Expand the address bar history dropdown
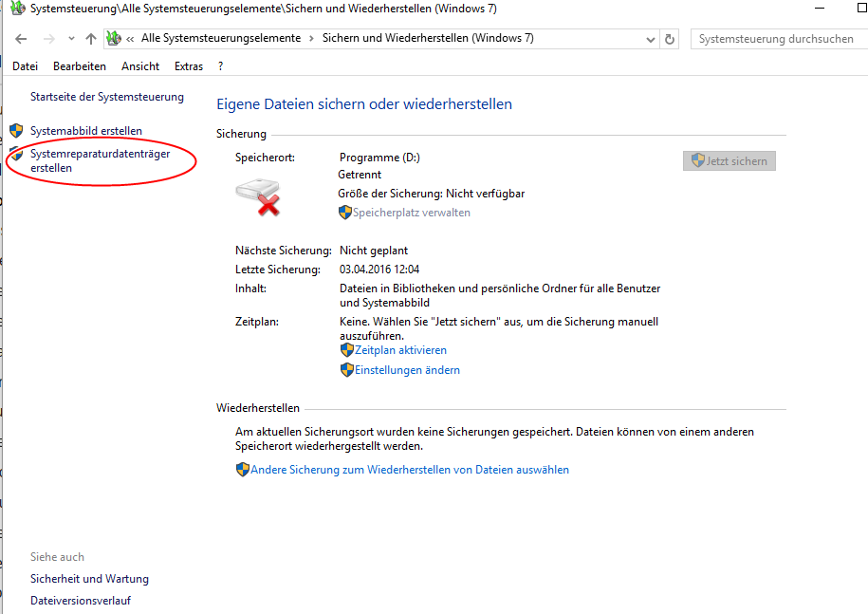This screenshot has height=614, width=868. pos(650,40)
